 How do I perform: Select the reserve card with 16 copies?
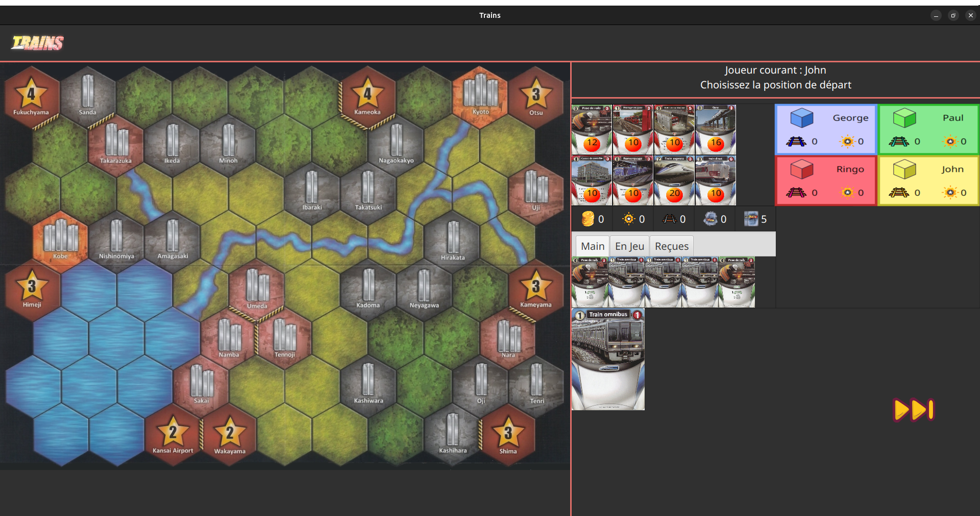click(716, 130)
